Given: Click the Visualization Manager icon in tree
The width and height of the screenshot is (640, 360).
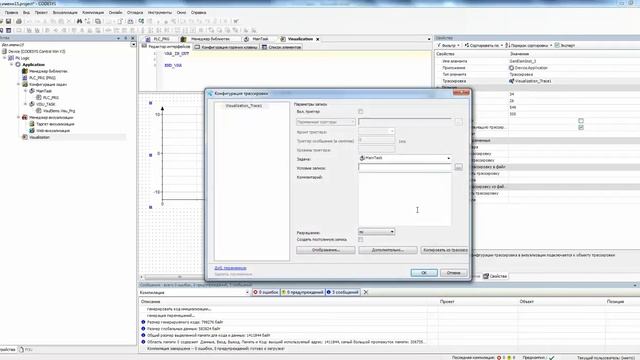Looking at the screenshot, I should (25, 117).
